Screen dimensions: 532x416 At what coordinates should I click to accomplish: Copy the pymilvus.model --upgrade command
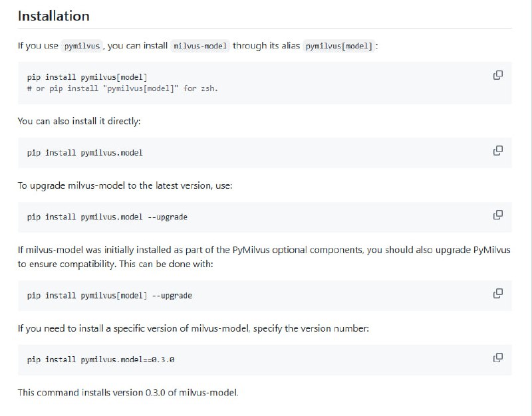click(497, 215)
